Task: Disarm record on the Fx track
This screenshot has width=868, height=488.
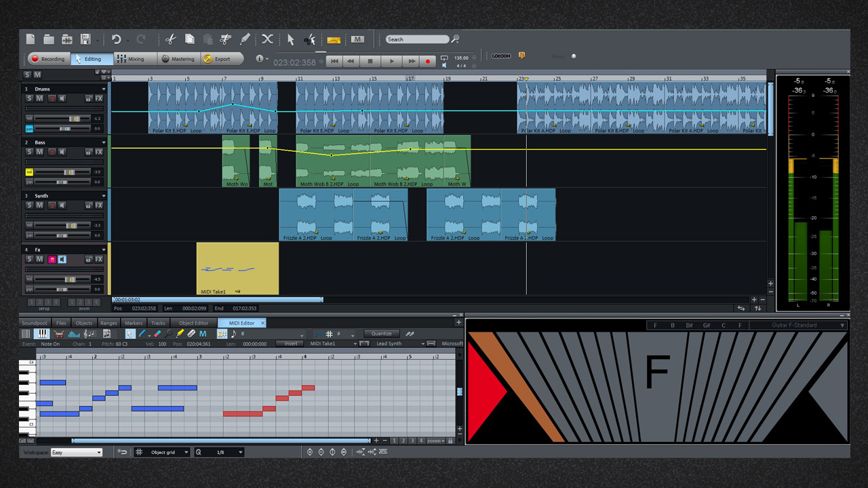Action: (x=52, y=260)
